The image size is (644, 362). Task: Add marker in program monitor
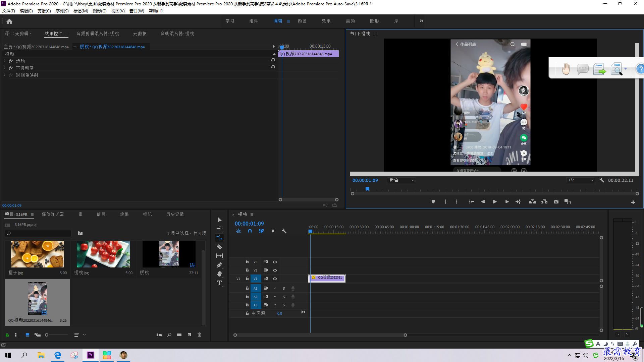pos(433,202)
